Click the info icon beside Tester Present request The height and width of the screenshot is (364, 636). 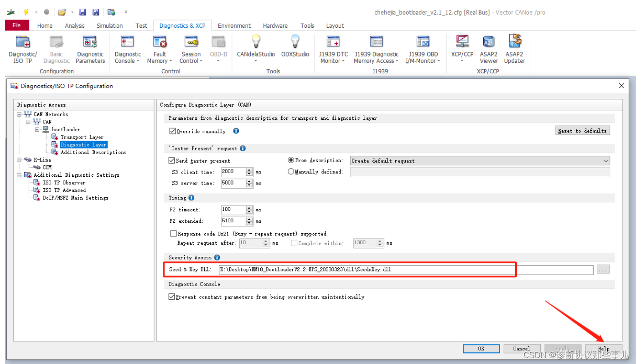243,148
